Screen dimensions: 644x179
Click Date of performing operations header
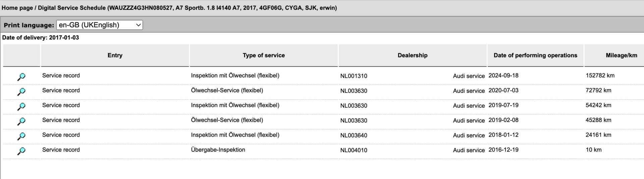535,55
